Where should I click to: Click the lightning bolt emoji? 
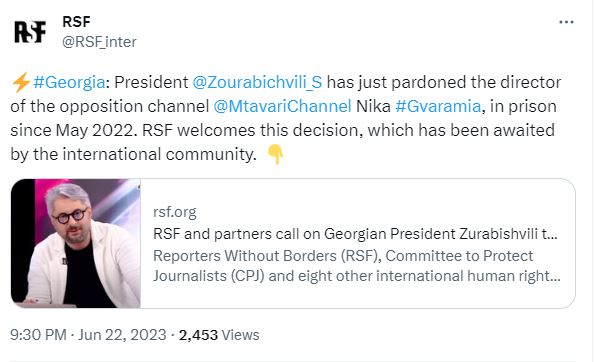(21, 82)
